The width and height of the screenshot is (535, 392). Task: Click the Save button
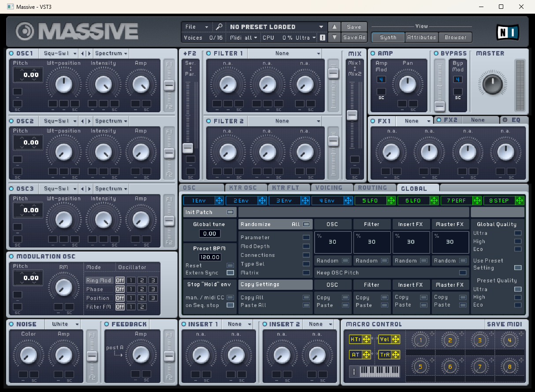point(354,27)
